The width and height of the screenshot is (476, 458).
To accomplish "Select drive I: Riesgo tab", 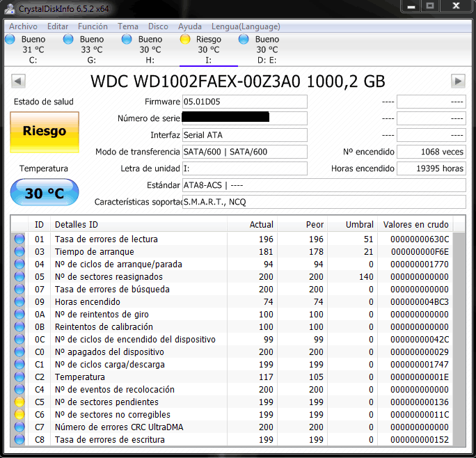I will click(x=209, y=49).
